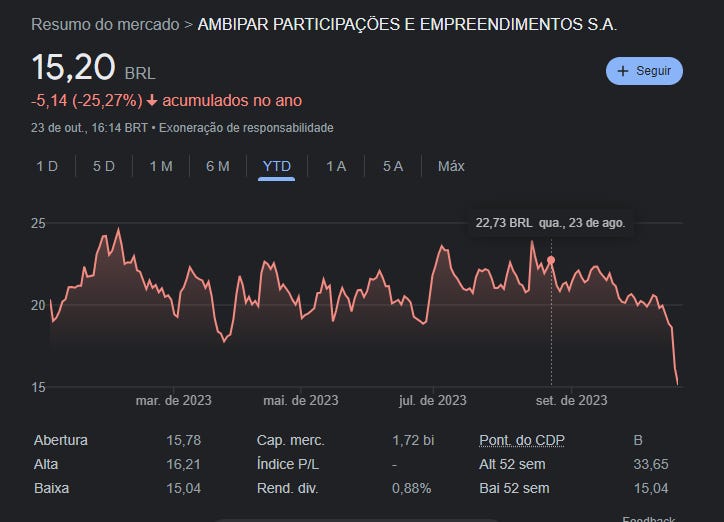Screen dimensions: 724x522
Task: Click the 'jul. de 2023' axis label
Action: 433,401
